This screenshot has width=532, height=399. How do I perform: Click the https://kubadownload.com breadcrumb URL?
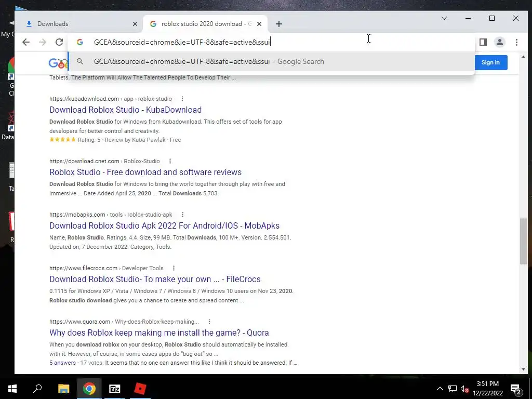tap(84, 99)
